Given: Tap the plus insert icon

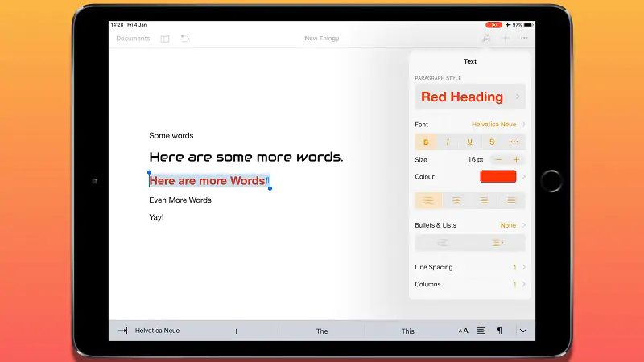Looking at the screenshot, I should pyautogui.click(x=506, y=38).
